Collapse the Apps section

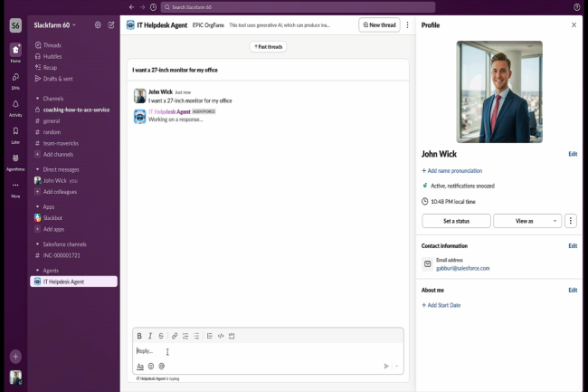tap(37, 206)
